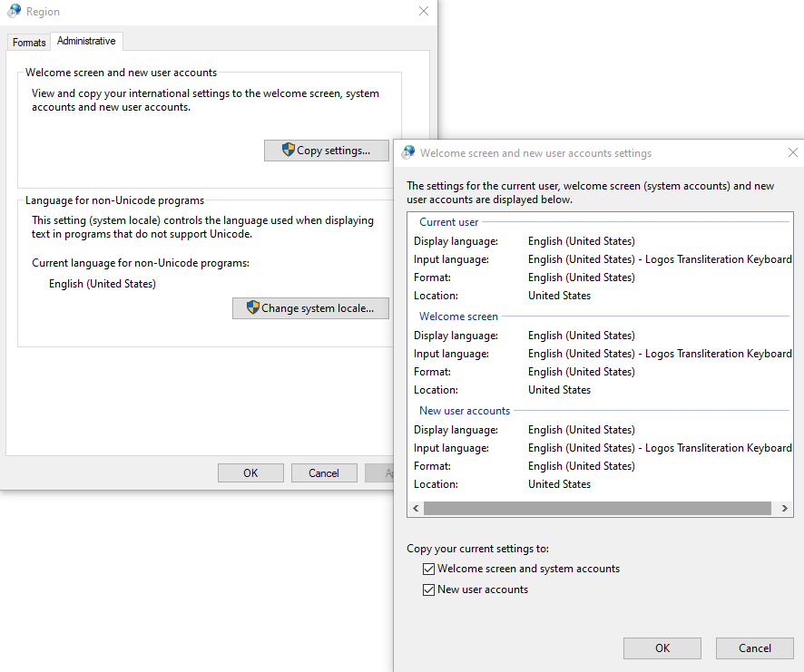Switch to the Formats tab
The width and height of the screenshot is (804, 672).
[29, 43]
